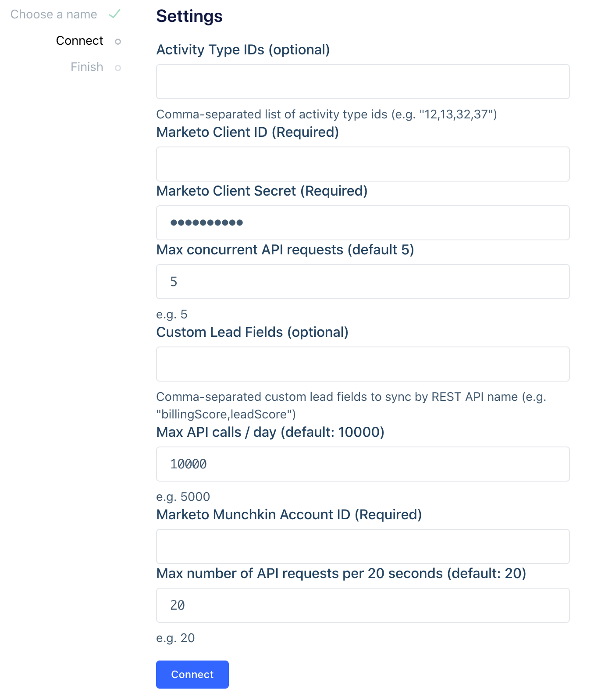Click the green checkmark beside Choose a name
605x700 pixels.
point(114,14)
